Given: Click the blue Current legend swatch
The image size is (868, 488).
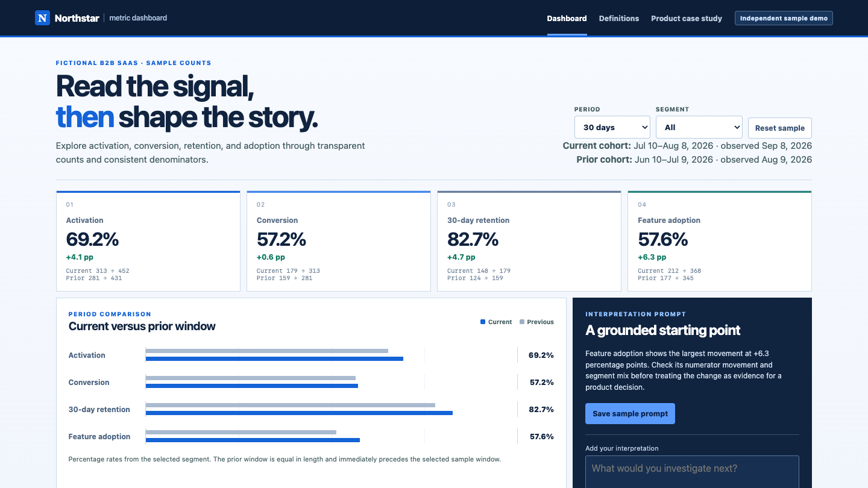Looking at the screenshot, I should tap(483, 322).
